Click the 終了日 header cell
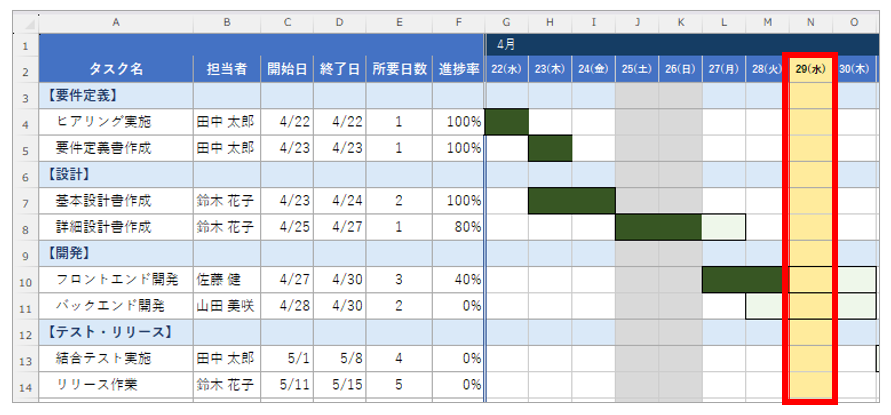Image resolution: width=891 pixels, height=415 pixels. (339, 69)
